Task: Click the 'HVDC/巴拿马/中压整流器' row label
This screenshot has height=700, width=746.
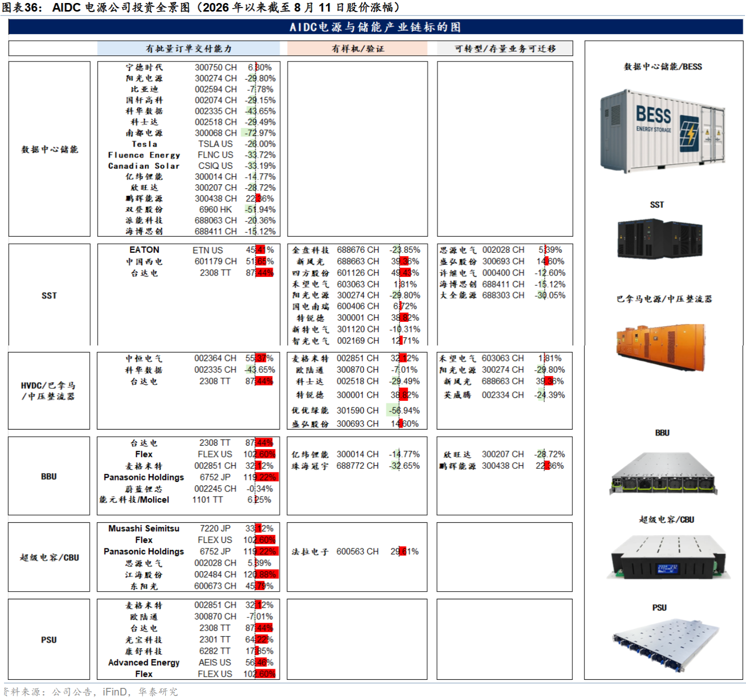Action: point(48,391)
